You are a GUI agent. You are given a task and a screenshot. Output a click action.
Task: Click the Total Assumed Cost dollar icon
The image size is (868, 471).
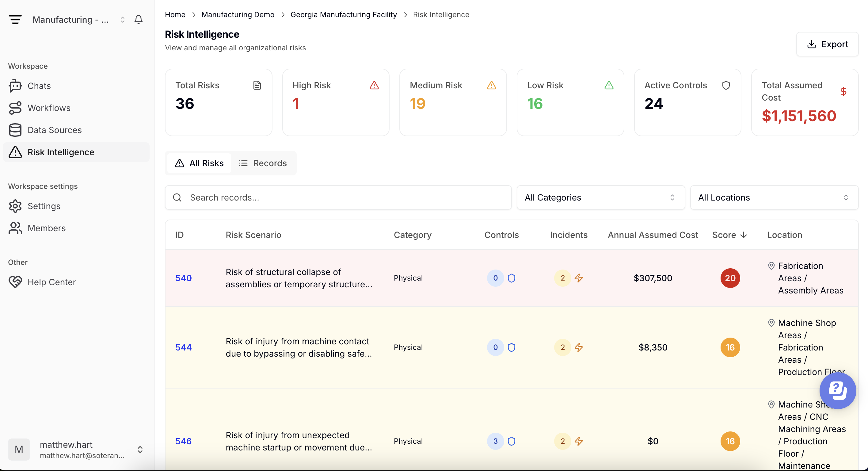[843, 91]
